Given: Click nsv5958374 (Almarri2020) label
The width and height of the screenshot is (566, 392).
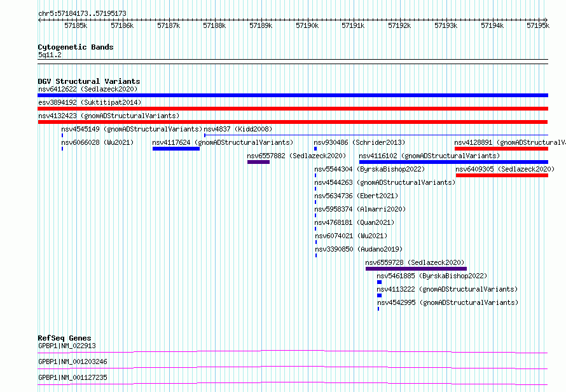Looking at the screenshot, I should (360, 209).
